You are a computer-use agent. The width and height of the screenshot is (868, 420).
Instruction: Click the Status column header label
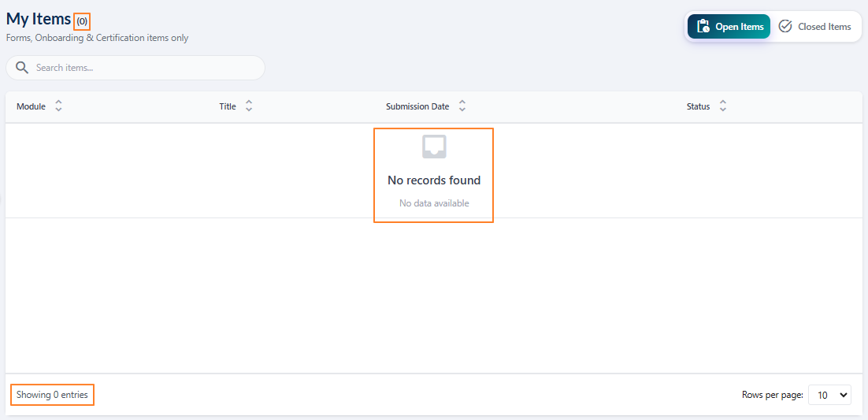[698, 106]
